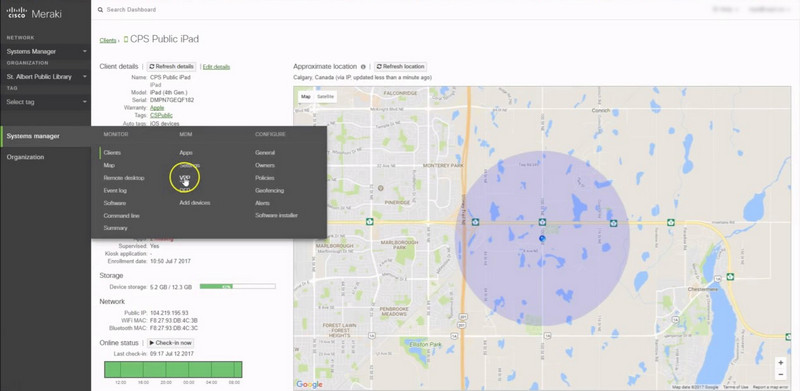This screenshot has height=391, width=800.
Task: Click the Refresh location button
Action: [x=401, y=67]
